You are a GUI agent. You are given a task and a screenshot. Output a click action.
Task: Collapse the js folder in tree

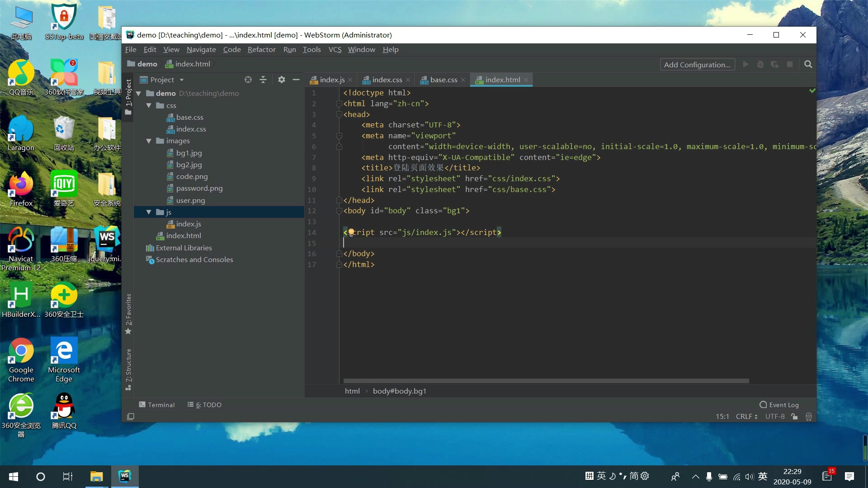149,212
